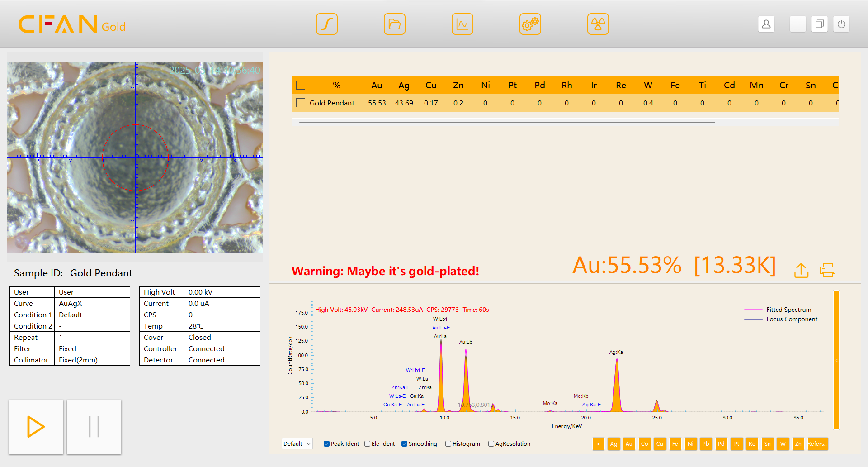Check the Gold Pendant row checkbox
This screenshot has height=467, width=868.
[301, 103]
